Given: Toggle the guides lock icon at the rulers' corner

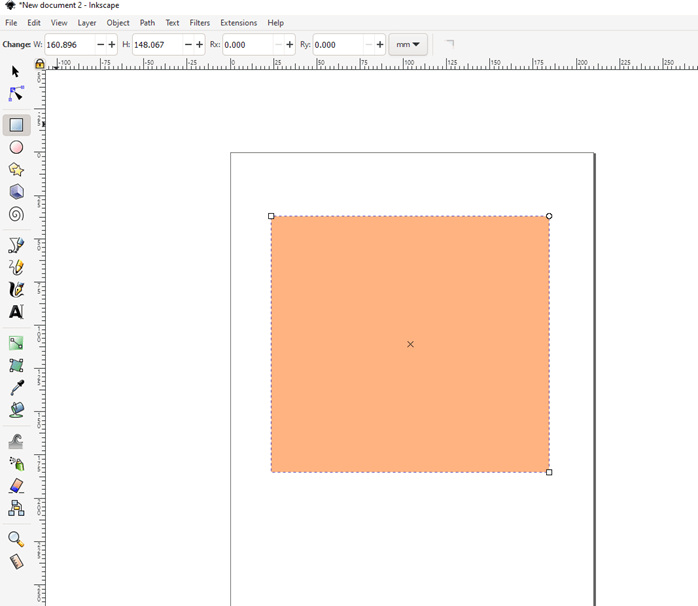Looking at the screenshot, I should 40,64.
